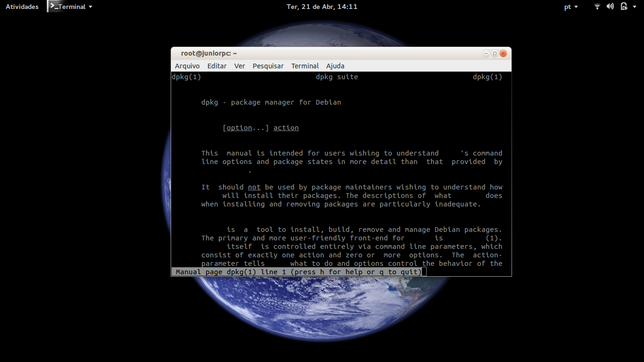Open the Terminal application menu in top bar

click(74, 7)
